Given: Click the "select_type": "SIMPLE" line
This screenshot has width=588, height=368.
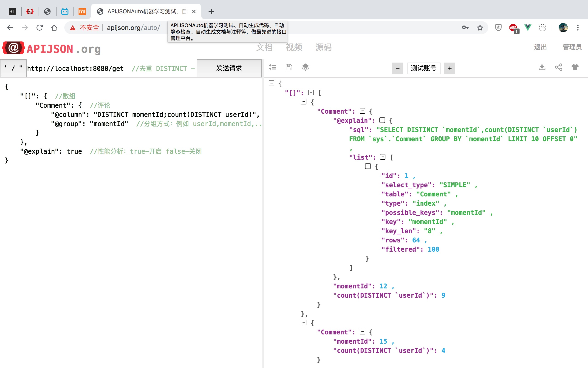Looking at the screenshot, I should click(429, 185).
